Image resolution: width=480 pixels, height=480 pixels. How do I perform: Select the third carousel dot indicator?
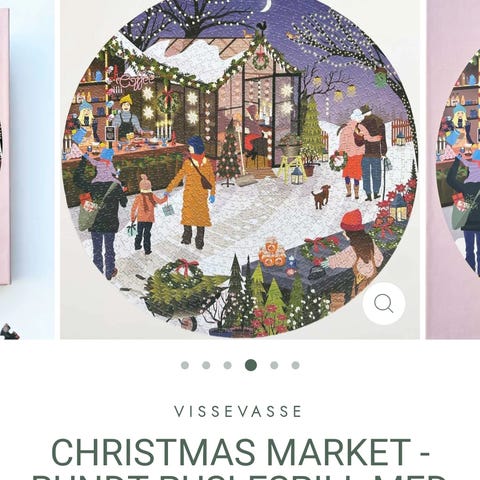coord(227,365)
